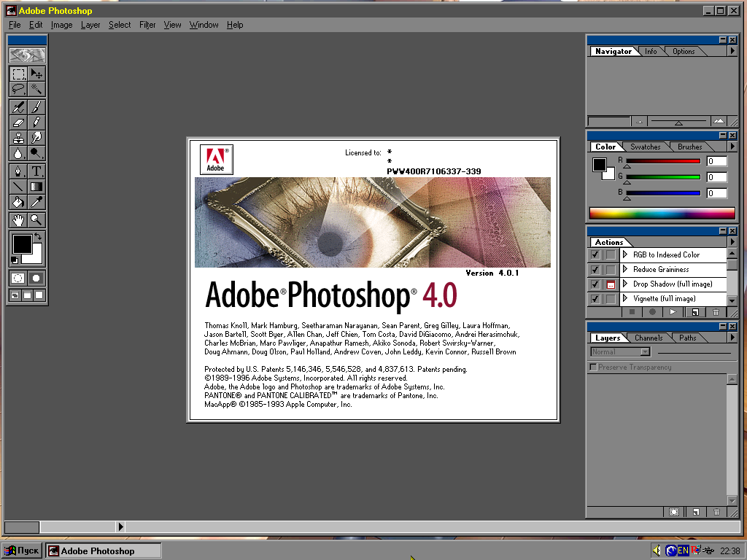The image size is (747, 560).
Task: Activate the Paint Bucket tool
Action: pyautogui.click(x=18, y=202)
